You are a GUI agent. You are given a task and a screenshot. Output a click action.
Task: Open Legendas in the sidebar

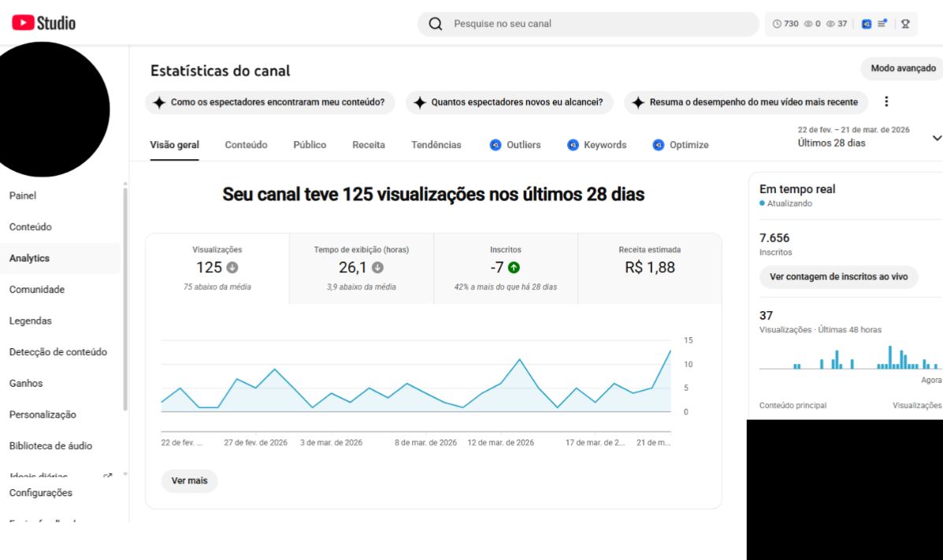pos(60,321)
